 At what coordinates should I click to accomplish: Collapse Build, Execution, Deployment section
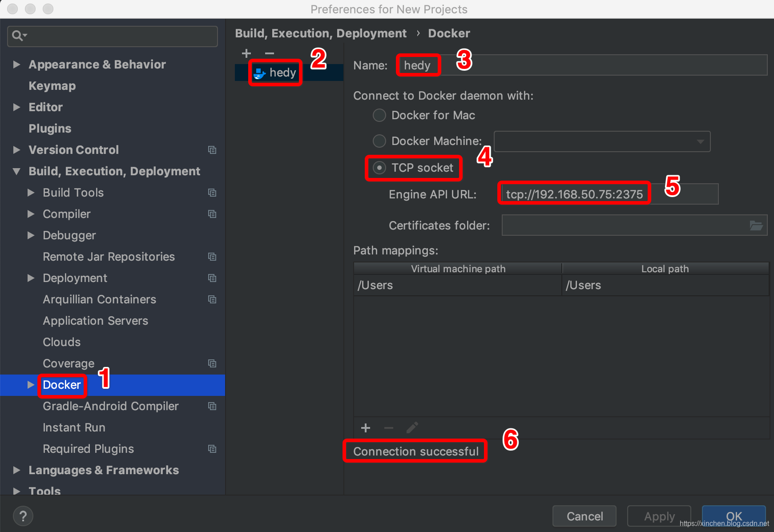point(17,171)
